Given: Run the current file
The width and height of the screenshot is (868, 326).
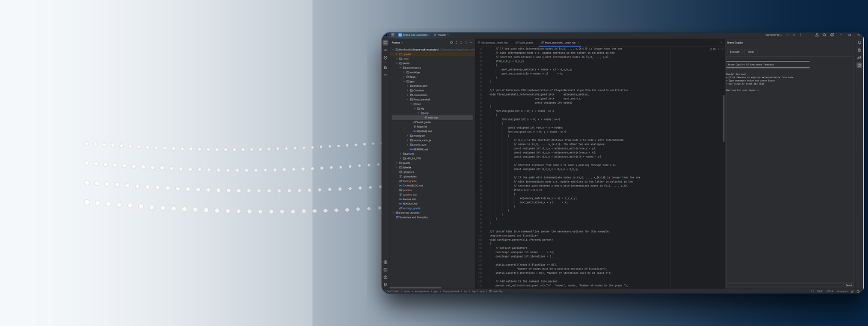Looking at the screenshot, I should tap(788, 35).
